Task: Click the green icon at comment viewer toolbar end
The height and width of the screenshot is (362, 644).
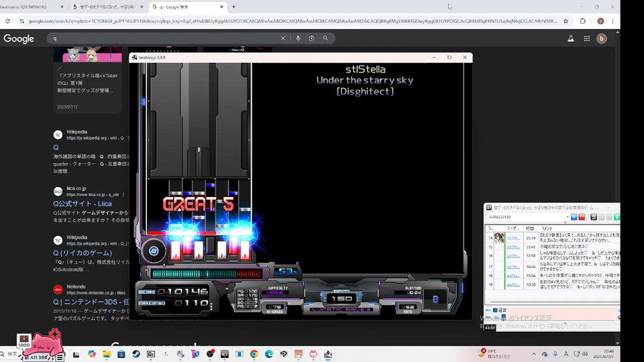Action: (616, 217)
